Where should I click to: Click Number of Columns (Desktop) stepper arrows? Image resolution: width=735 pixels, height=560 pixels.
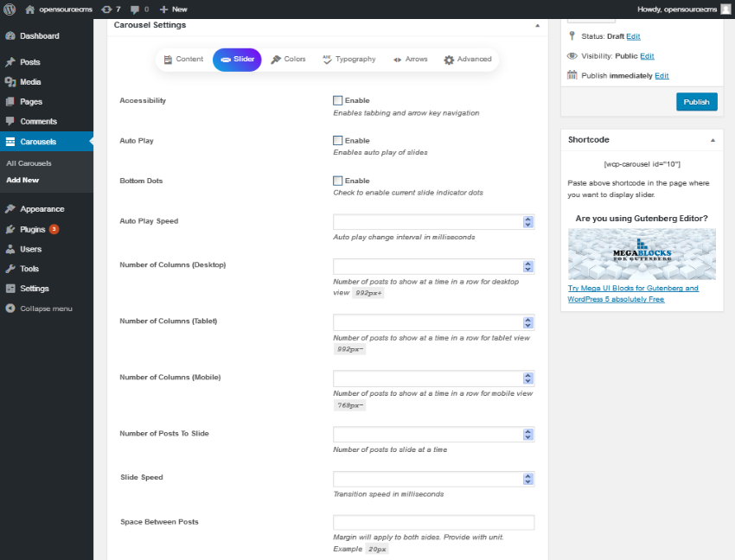pos(527,267)
